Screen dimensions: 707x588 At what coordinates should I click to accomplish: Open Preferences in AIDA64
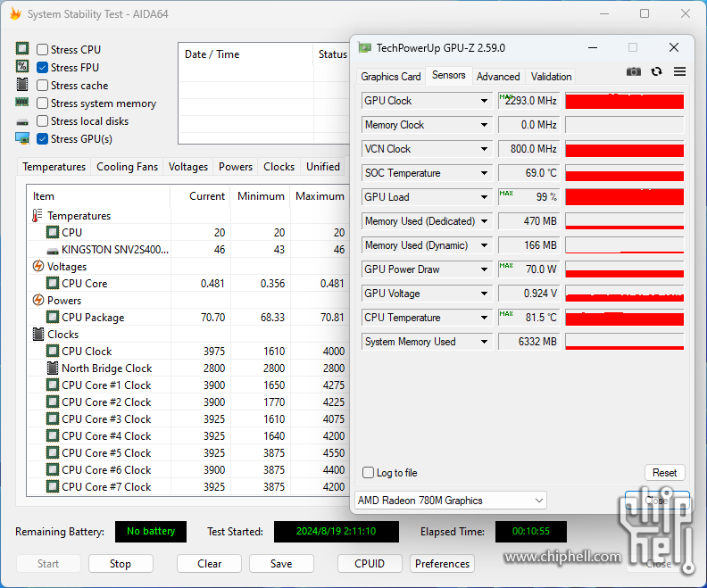pos(442,564)
